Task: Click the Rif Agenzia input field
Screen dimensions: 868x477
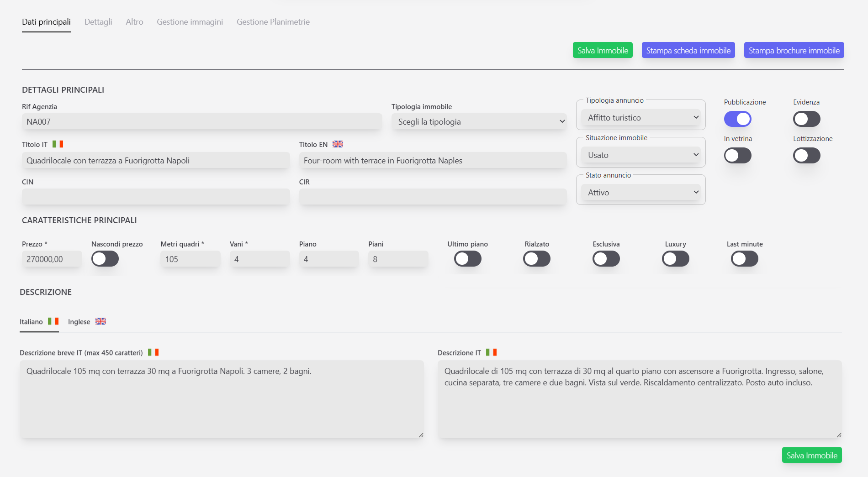Action: (202, 122)
